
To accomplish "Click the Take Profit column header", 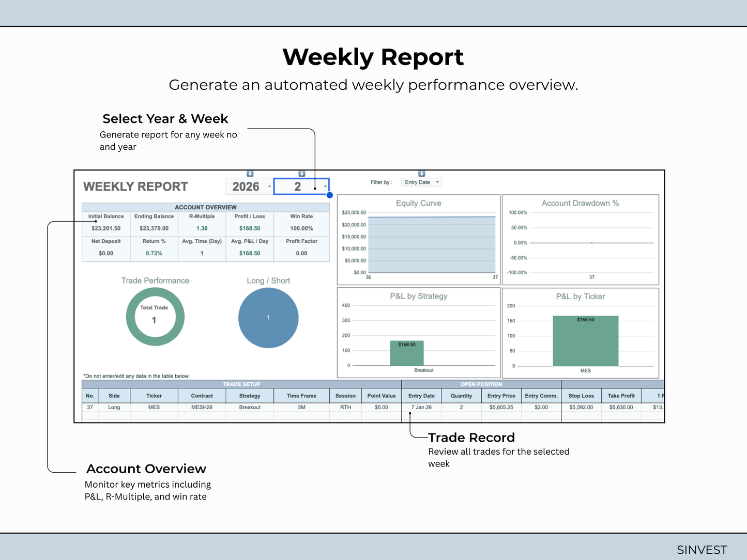I will coord(621,396).
